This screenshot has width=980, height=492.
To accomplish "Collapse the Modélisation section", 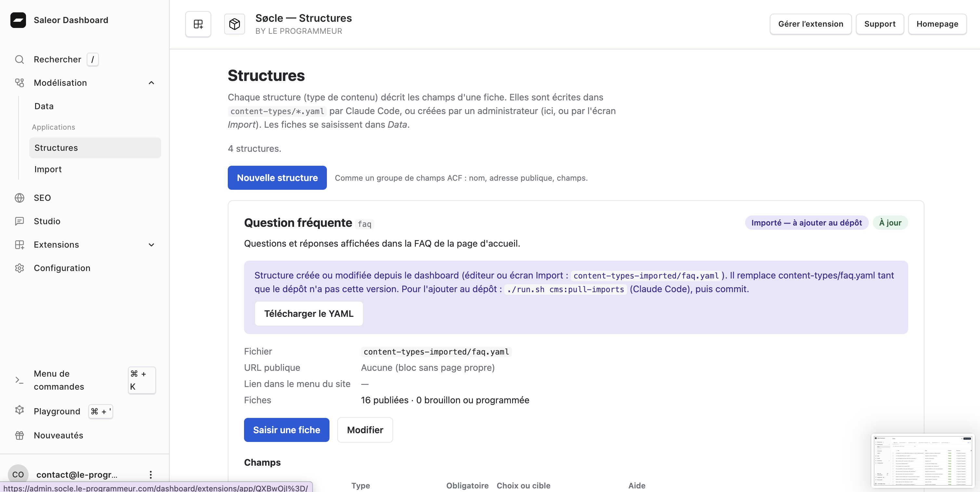I will [x=151, y=83].
